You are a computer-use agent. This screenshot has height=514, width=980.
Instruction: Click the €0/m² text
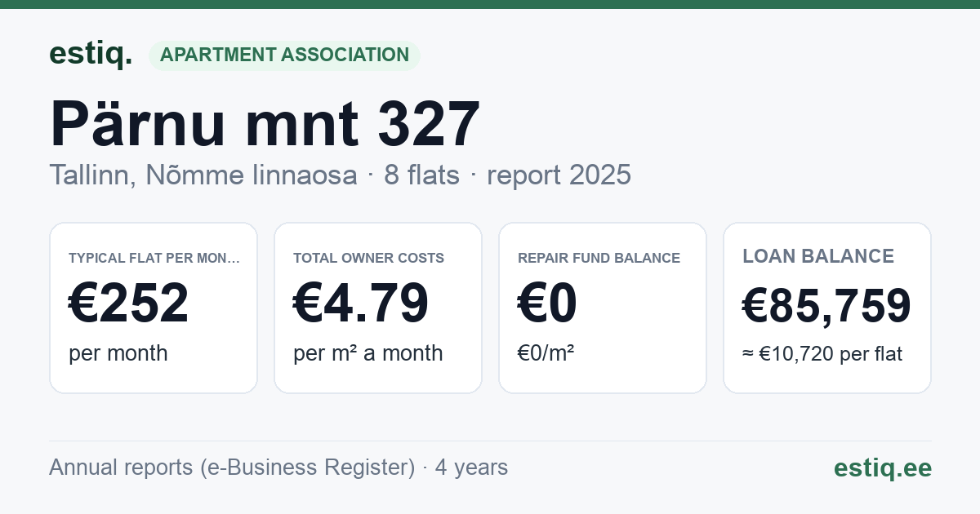pyautogui.click(x=546, y=353)
